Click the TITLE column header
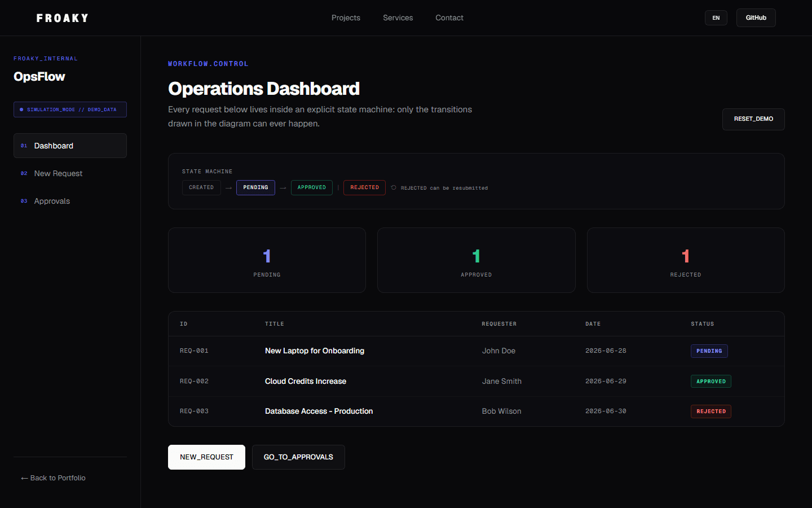Image resolution: width=812 pixels, height=508 pixels. coord(275,324)
